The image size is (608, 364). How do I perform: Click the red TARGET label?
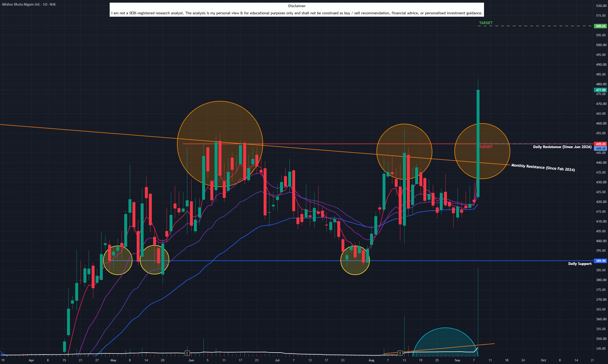click(486, 147)
